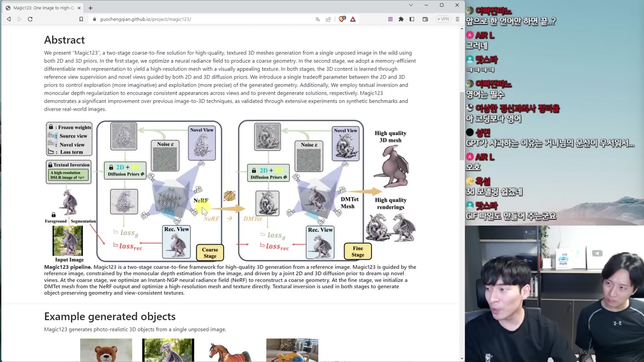Click the browser forward arrow

[20, 19]
